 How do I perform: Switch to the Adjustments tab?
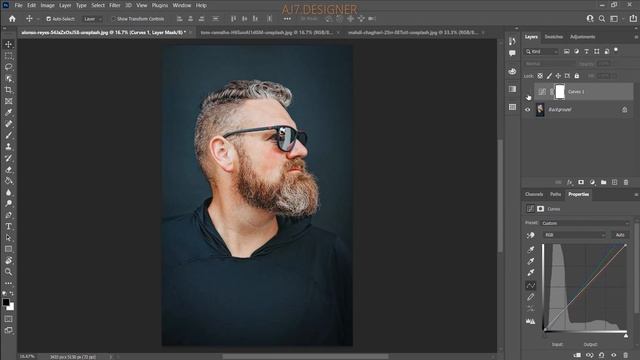(x=582, y=37)
